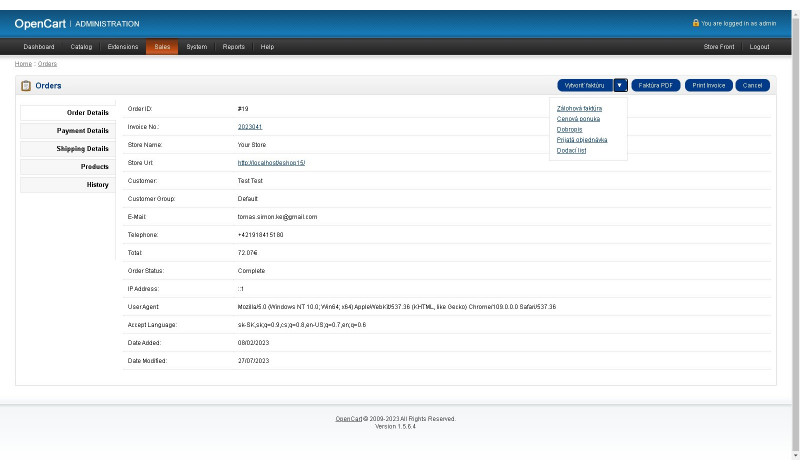Go to Store Front

click(719, 46)
